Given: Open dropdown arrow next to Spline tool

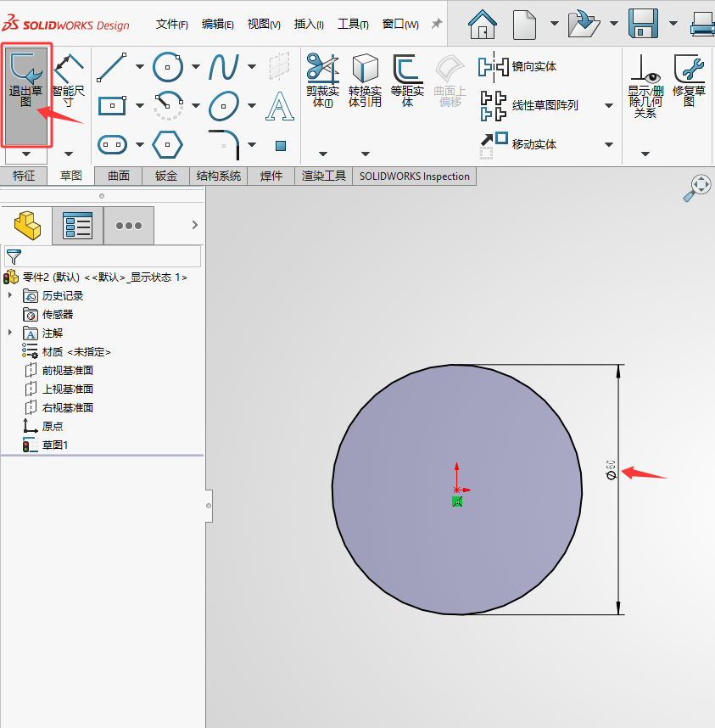Looking at the screenshot, I should 252,67.
